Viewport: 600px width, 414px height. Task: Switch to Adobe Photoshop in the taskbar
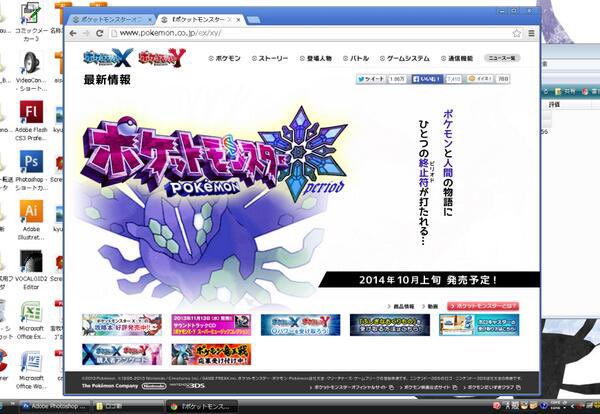tap(55, 406)
